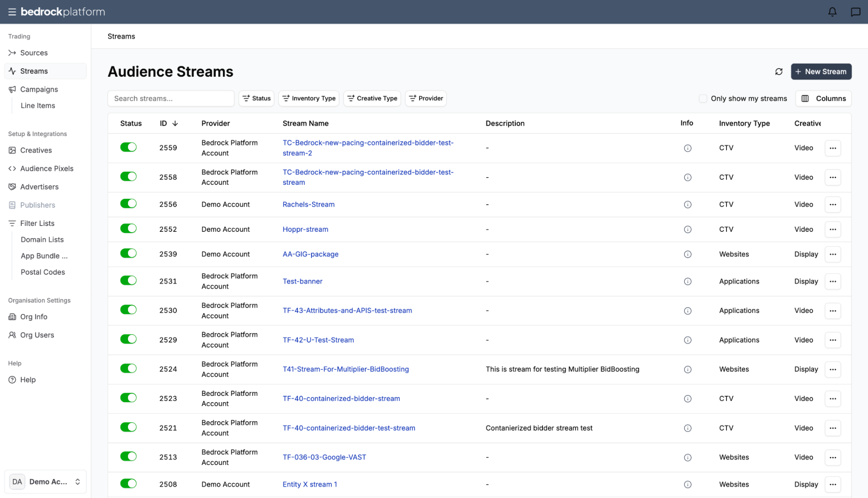Disable the Hoppr-stream status toggle
This screenshot has width=868, height=498.
click(128, 228)
